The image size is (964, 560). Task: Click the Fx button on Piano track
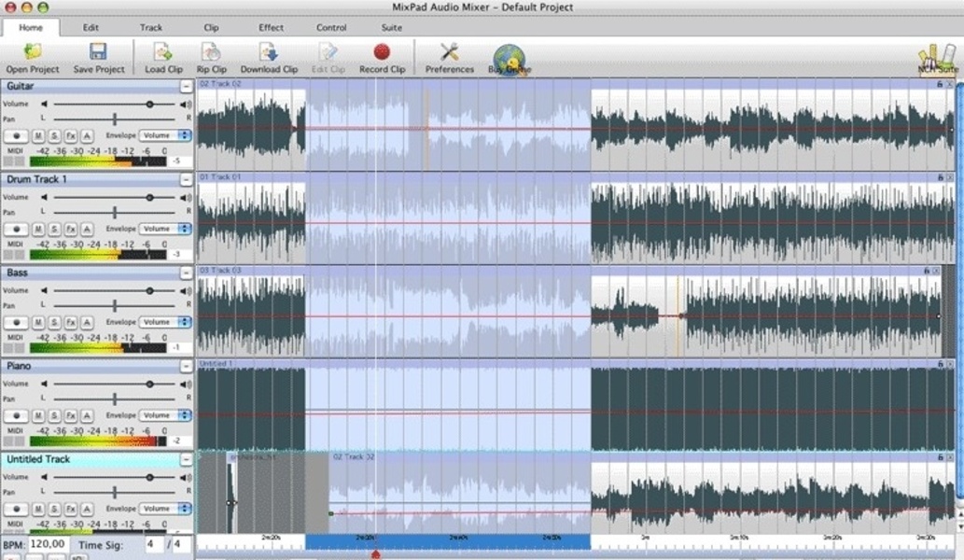pos(70,415)
